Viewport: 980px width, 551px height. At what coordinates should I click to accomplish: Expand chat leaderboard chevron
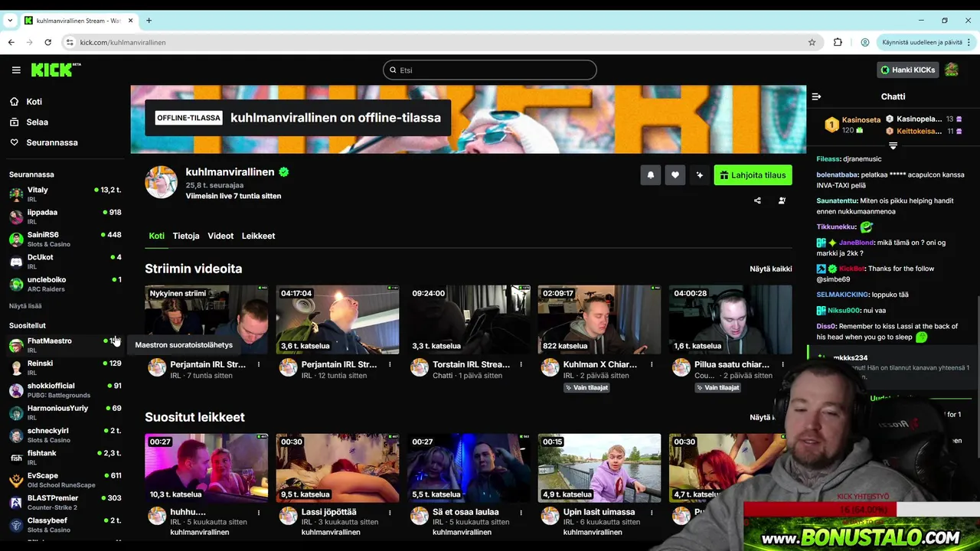pos(893,145)
